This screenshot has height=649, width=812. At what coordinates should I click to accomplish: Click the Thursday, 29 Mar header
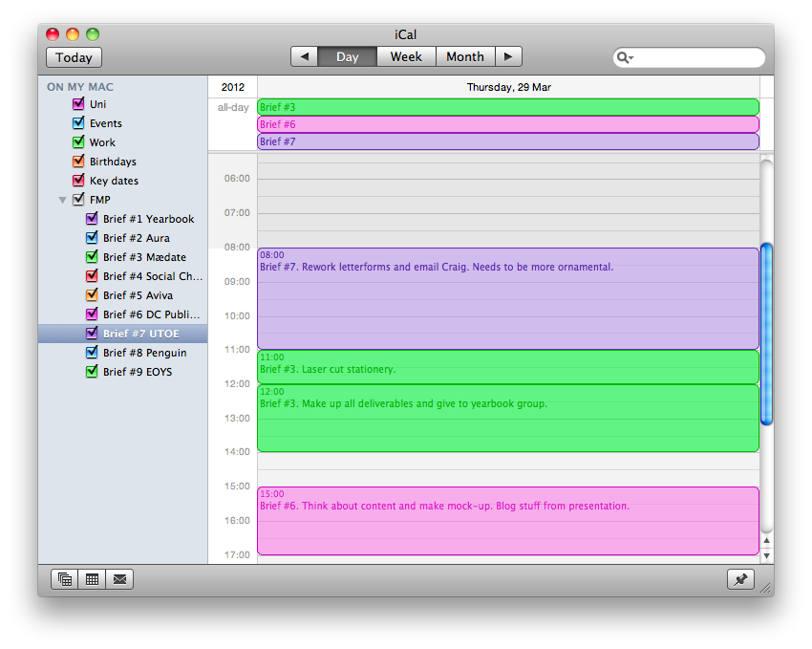pyautogui.click(x=508, y=87)
